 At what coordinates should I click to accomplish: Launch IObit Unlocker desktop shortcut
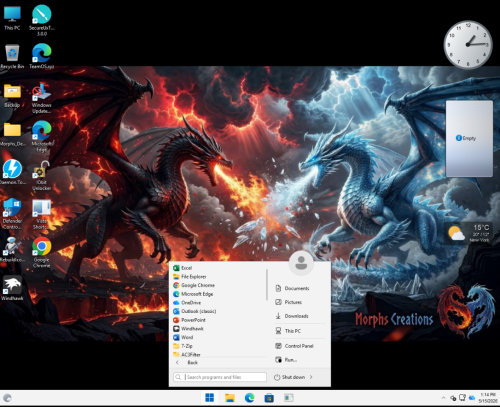pyautogui.click(x=42, y=176)
